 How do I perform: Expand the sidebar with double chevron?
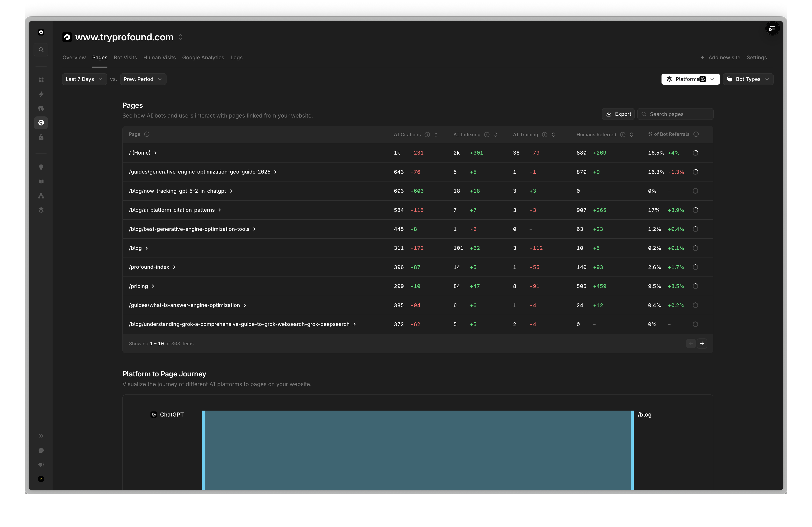(x=41, y=436)
